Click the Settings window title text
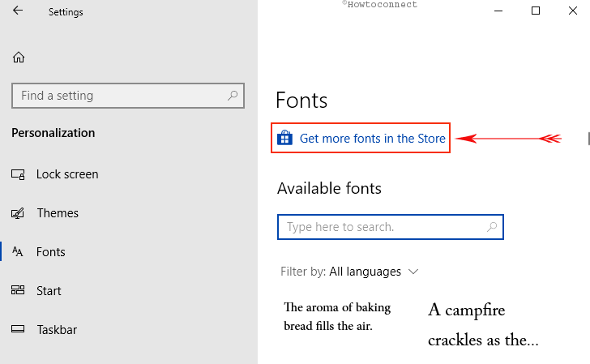Viewport: 590px width, 364px height. [x=66, y=12]
